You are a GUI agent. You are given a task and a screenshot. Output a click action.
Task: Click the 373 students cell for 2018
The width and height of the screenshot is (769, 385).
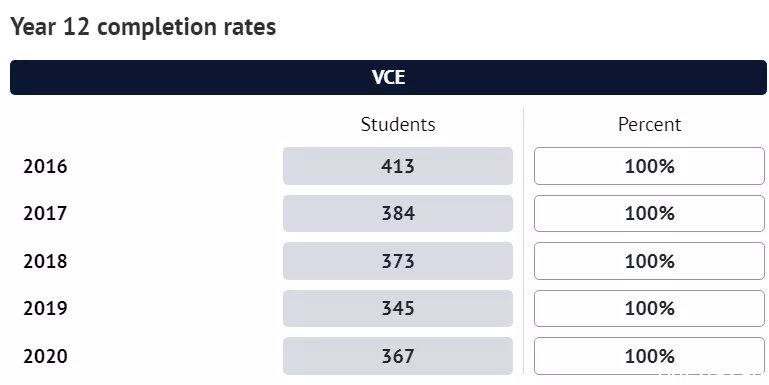(398, 261)
